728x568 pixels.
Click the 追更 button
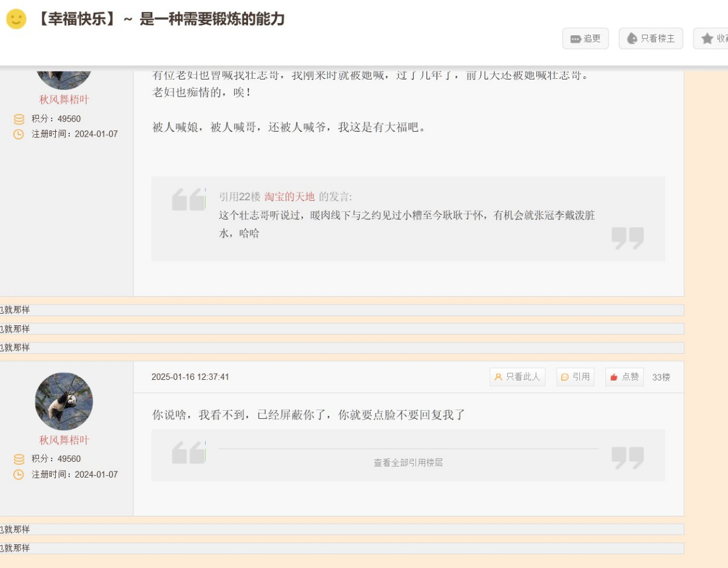tap(585, 38)
